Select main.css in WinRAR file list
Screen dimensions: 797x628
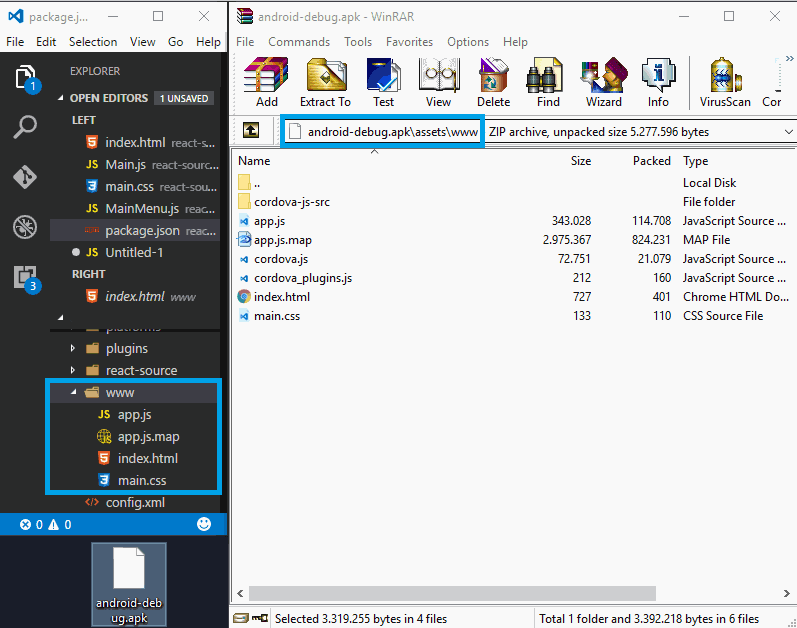[277, 316]
